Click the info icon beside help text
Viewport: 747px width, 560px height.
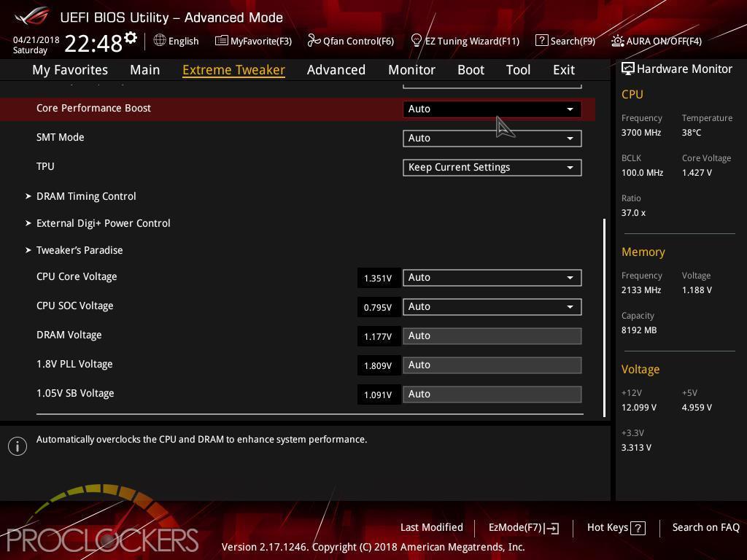click(x=18, y=446)
